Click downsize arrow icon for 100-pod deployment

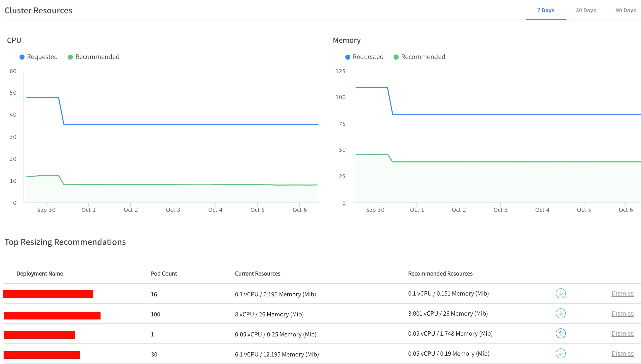561,313
